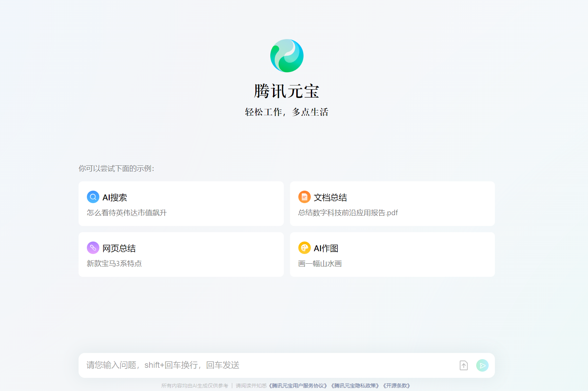Open the 网页总结 example card
This screenshot has height=391, width=588.
click(181, 254)
